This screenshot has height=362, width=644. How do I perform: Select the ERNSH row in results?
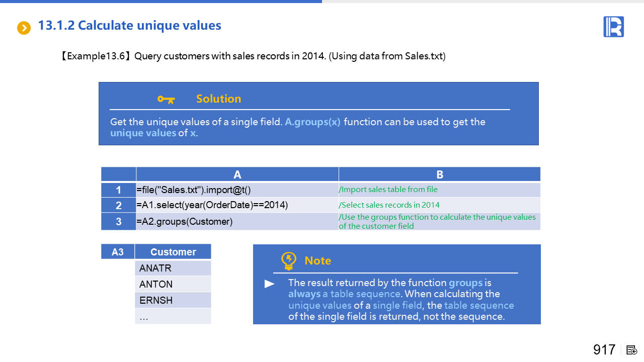click(x=173, y=300)
